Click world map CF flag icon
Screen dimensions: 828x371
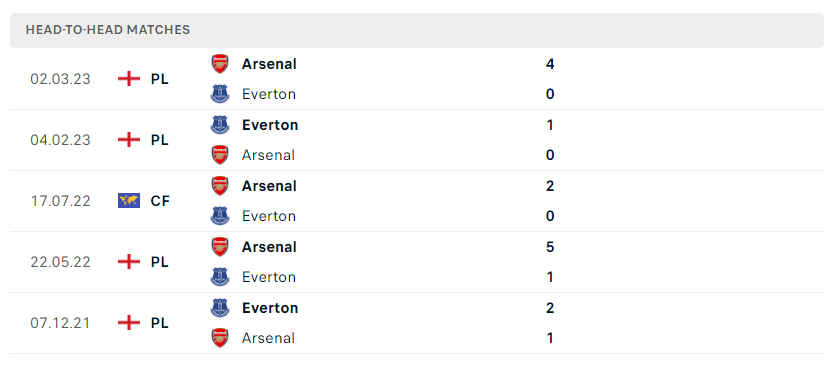coord(129,201)
